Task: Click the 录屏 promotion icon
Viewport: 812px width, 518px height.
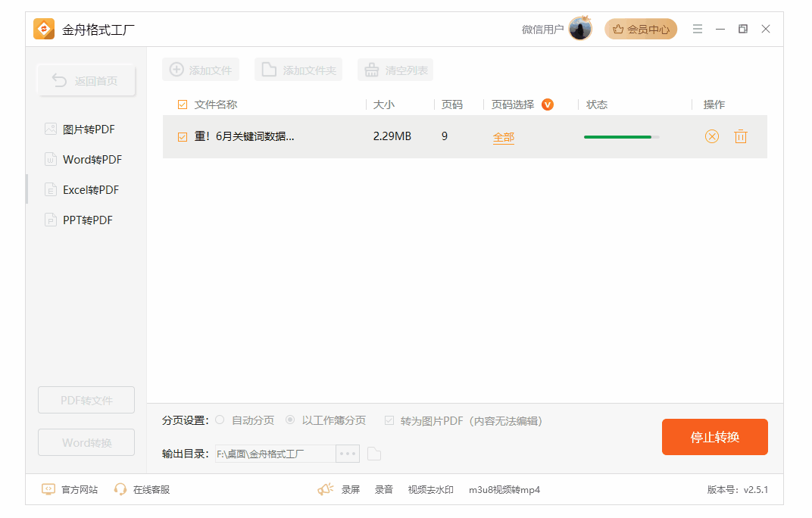Action: (x=326, y=489)
